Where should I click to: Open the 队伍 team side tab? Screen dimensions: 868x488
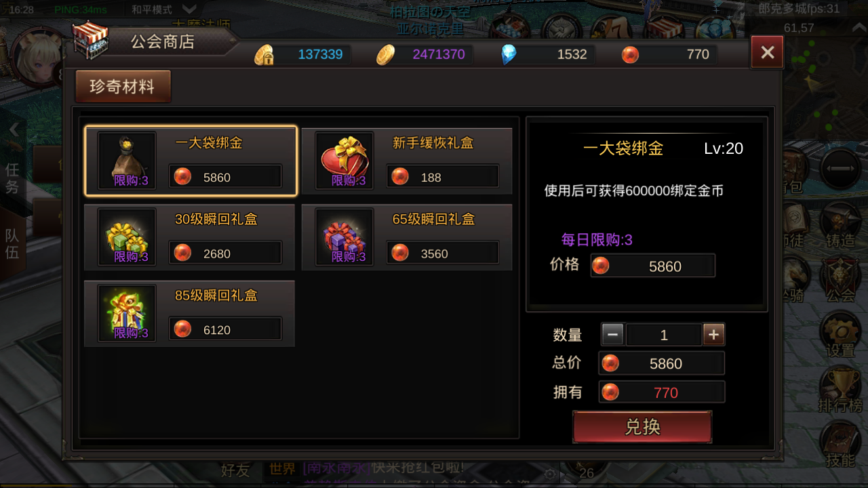pos(12,244)
